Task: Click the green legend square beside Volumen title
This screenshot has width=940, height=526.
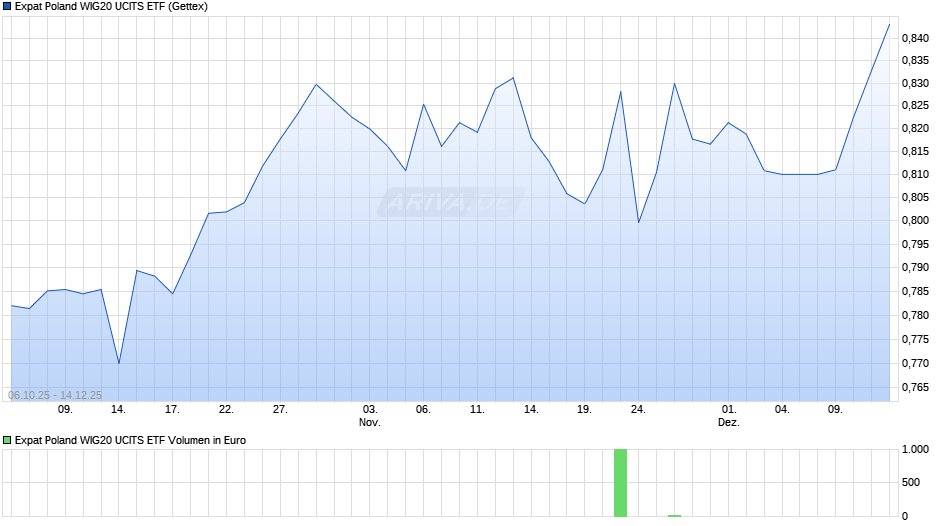Action: 7,440
